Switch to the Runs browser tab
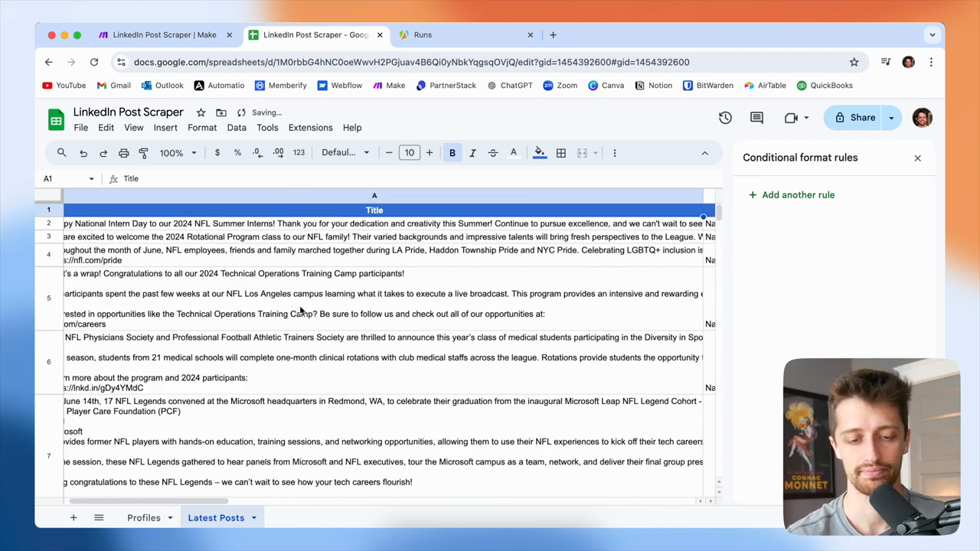This screenshot has height=551, width=980. coord(465,35)
